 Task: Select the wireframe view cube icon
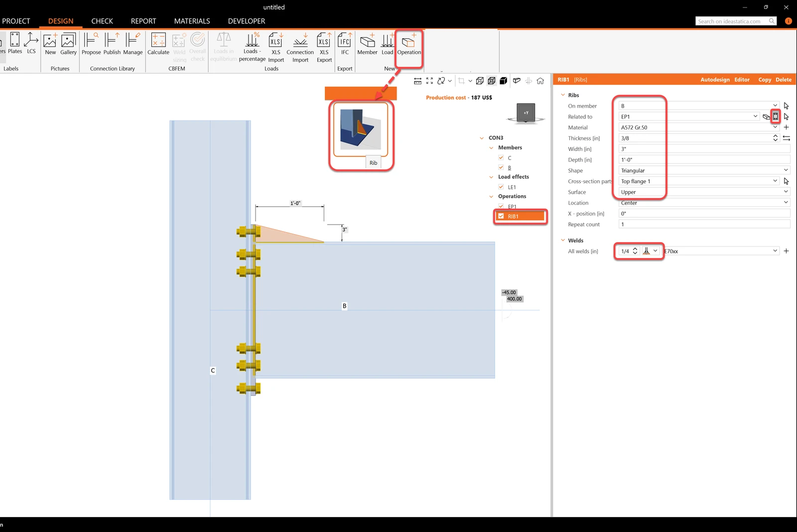tap(480, 81)
